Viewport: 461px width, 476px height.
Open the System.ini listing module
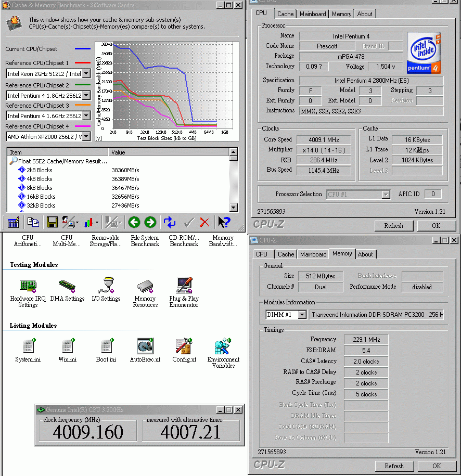point(28,350)
